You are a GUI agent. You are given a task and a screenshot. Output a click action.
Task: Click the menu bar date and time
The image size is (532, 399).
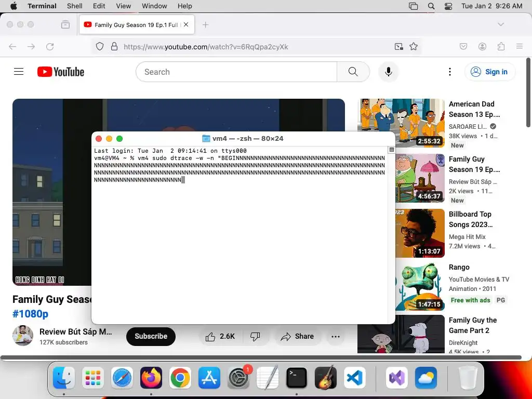491,6
